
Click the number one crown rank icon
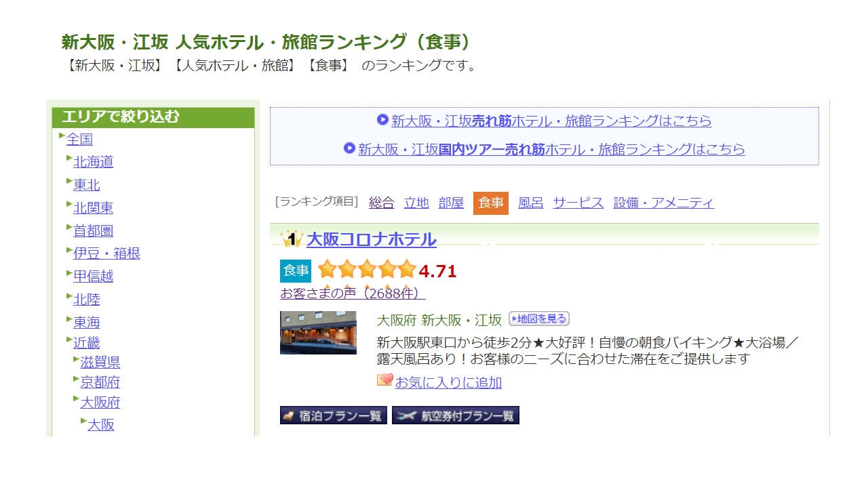(x=291, y=239)
